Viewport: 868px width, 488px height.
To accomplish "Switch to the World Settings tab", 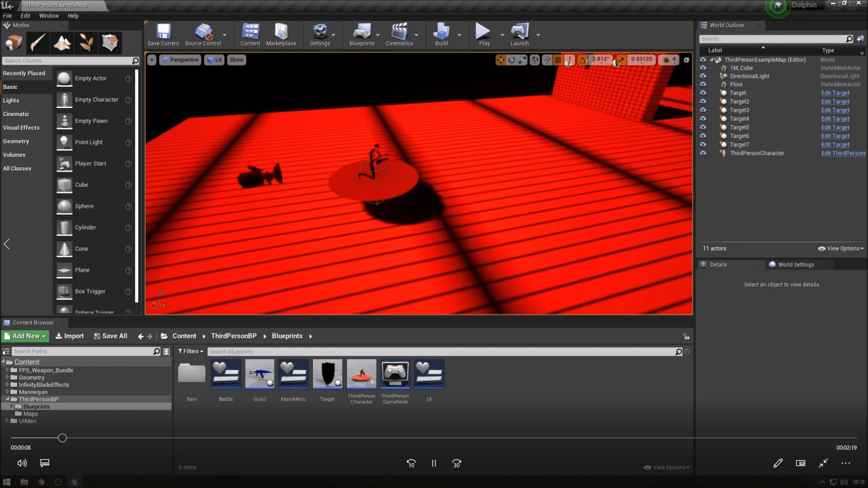I will tap(795, 264).
